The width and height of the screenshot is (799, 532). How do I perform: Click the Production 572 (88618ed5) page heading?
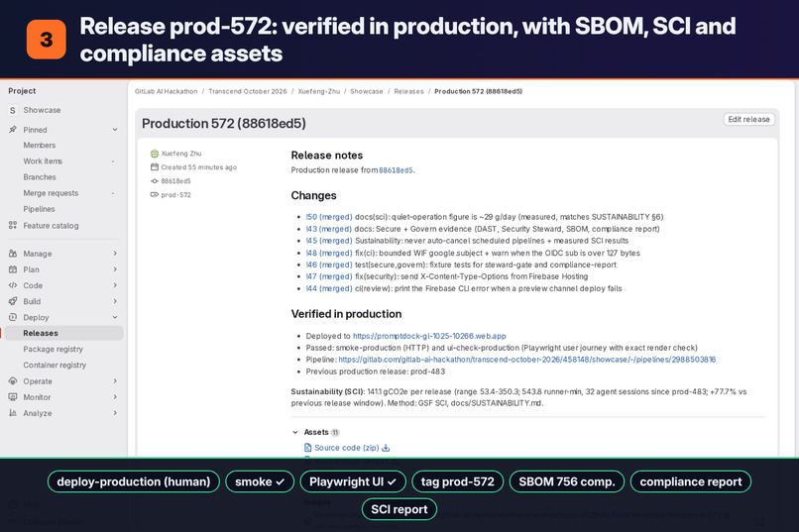(224, 124)
